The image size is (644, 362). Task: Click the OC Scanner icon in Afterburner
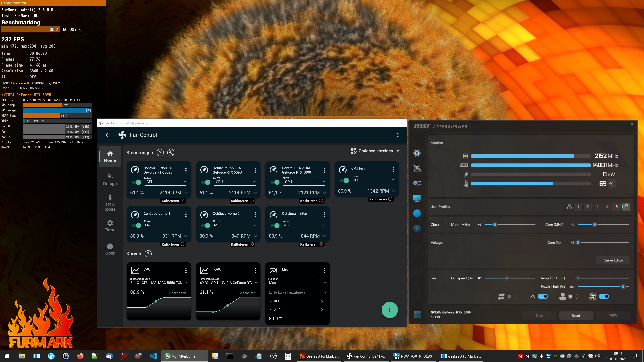[x=417, y=183]
